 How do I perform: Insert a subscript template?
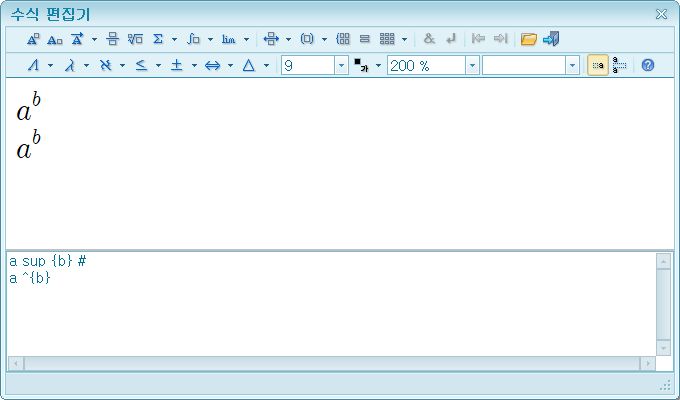[55, 39]
